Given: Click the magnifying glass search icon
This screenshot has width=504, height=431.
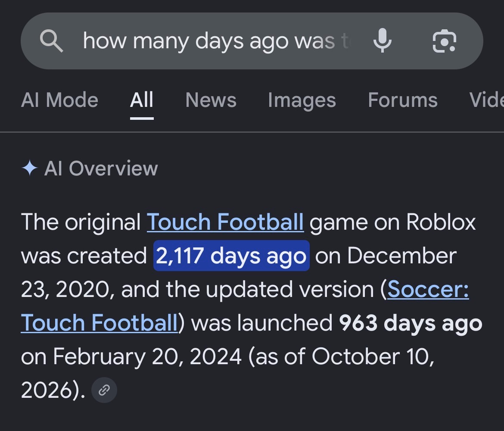Looking at the screenshot, I should 51,41.
